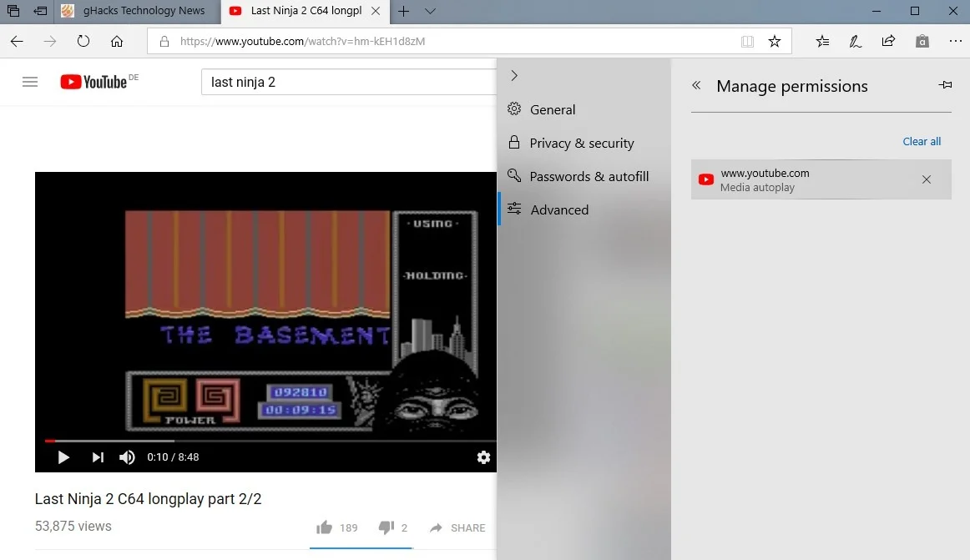
Task: Set these tabs aside
Action: click(40, 11)
